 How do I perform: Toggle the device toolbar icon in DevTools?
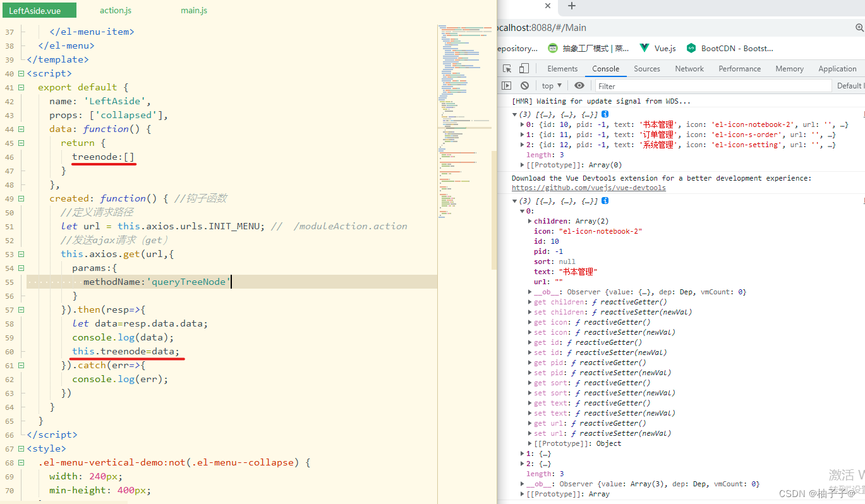coord(524,69)
